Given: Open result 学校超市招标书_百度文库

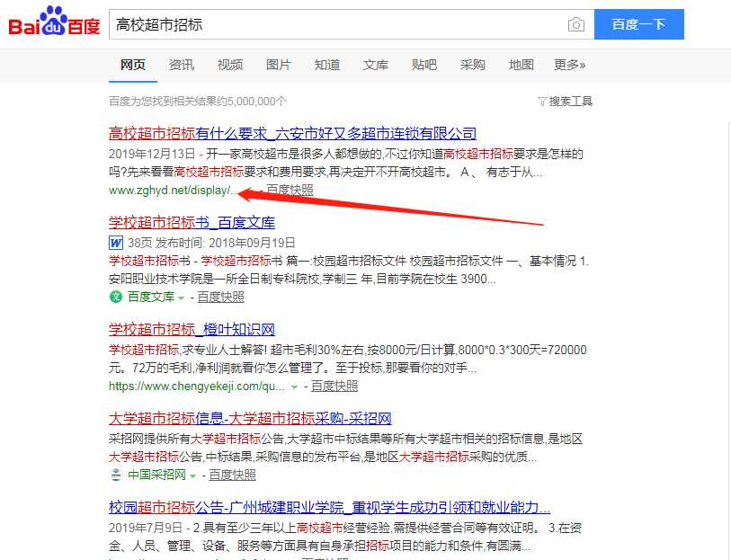Looking at the screenshot, I should tap(192, 223).
